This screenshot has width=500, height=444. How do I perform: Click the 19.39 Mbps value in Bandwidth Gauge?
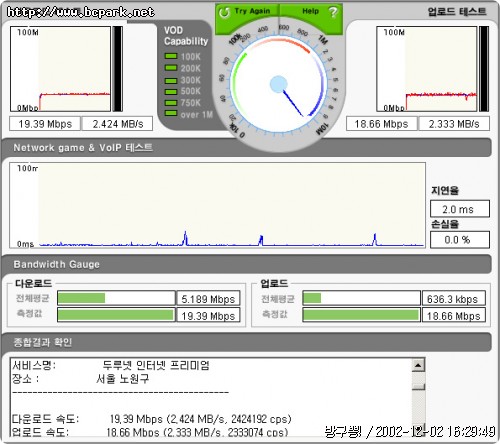(208, 315)
